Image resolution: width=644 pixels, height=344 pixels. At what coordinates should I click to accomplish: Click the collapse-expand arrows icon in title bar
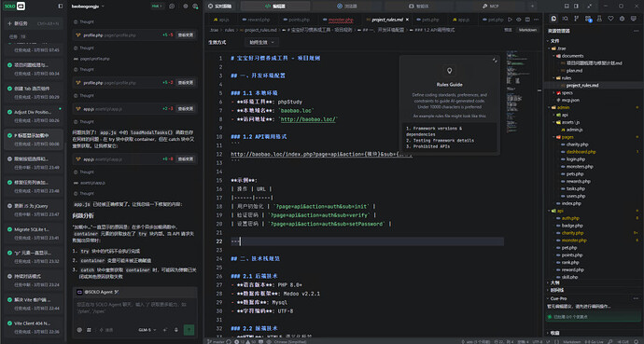pos(590,7)
